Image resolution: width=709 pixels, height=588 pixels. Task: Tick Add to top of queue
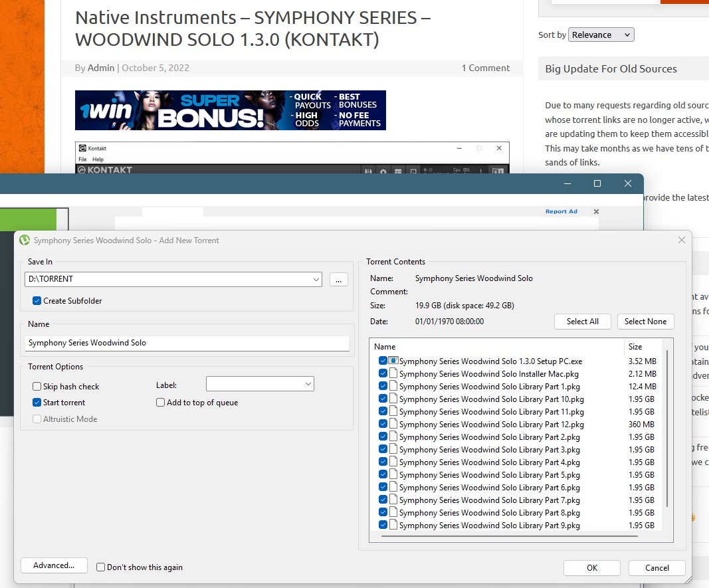pos(161,402)
